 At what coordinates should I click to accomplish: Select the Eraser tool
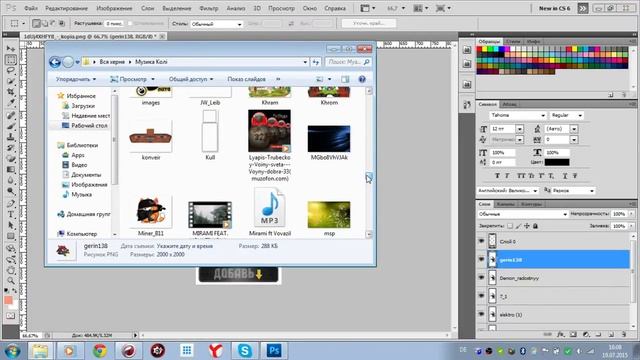(x=11, y=159)
